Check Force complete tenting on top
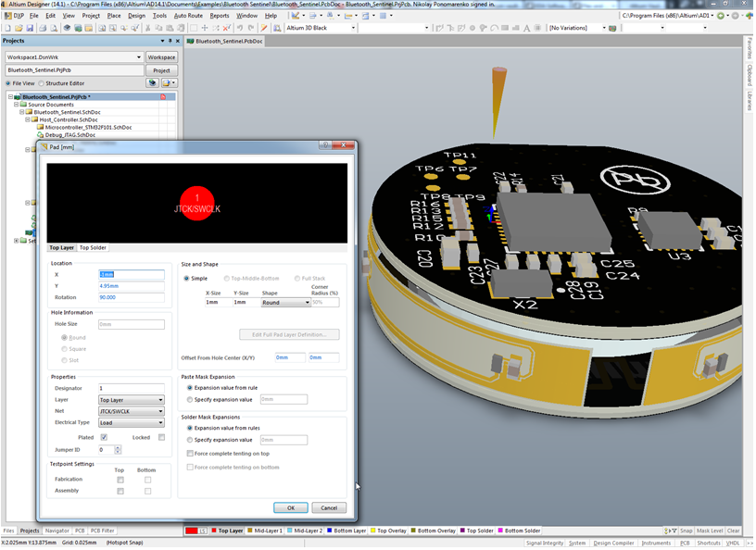Viewport: 756px width, 550px height. click(x=190, y=454)
